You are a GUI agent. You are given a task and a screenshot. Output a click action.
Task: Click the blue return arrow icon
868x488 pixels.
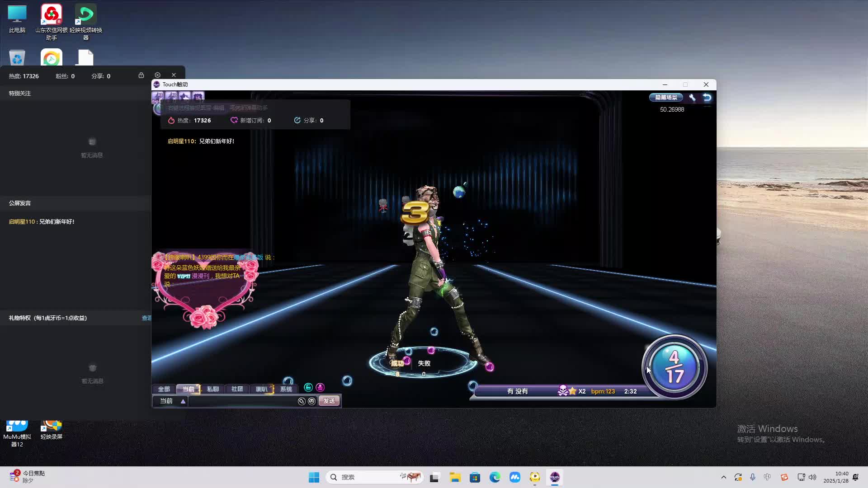point(707,97)
